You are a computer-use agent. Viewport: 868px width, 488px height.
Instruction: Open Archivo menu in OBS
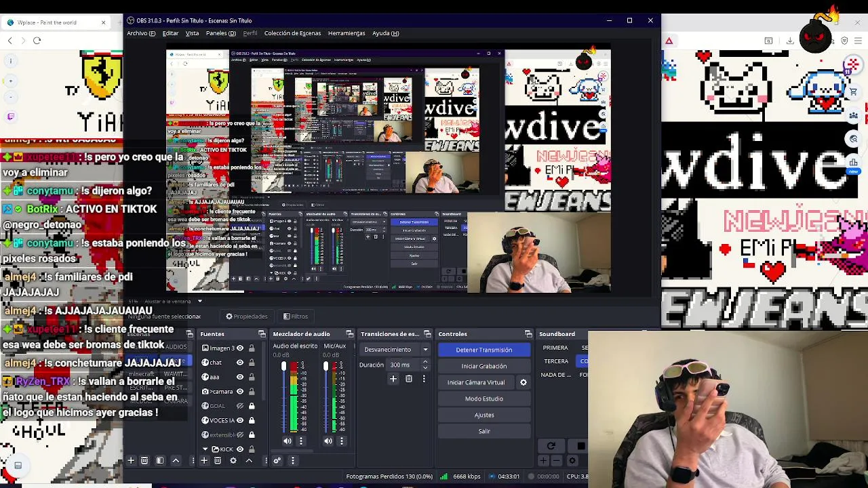coord(141,33)
